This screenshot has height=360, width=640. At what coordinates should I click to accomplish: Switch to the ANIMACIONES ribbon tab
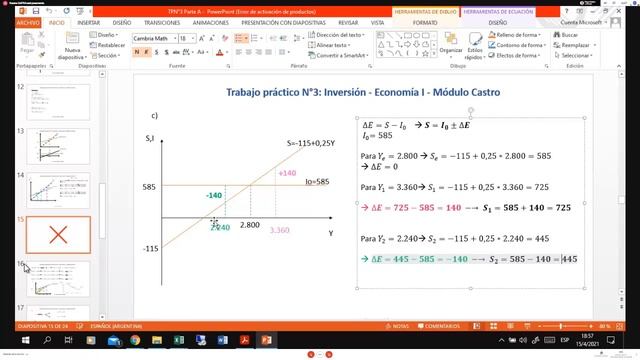point(211,23)
